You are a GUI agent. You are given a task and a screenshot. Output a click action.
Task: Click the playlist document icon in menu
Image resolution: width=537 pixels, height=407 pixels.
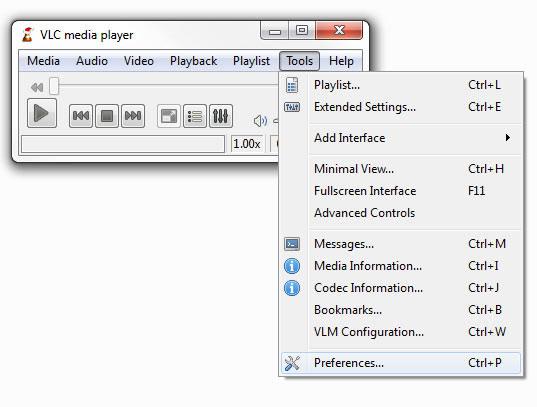292,85
